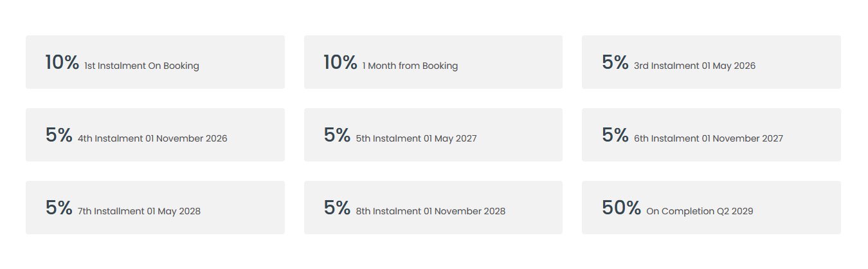Viewport: 868px width, 269px height.
Task: Select the '1st Instalment On Booking' label
Action: point(141,66)
